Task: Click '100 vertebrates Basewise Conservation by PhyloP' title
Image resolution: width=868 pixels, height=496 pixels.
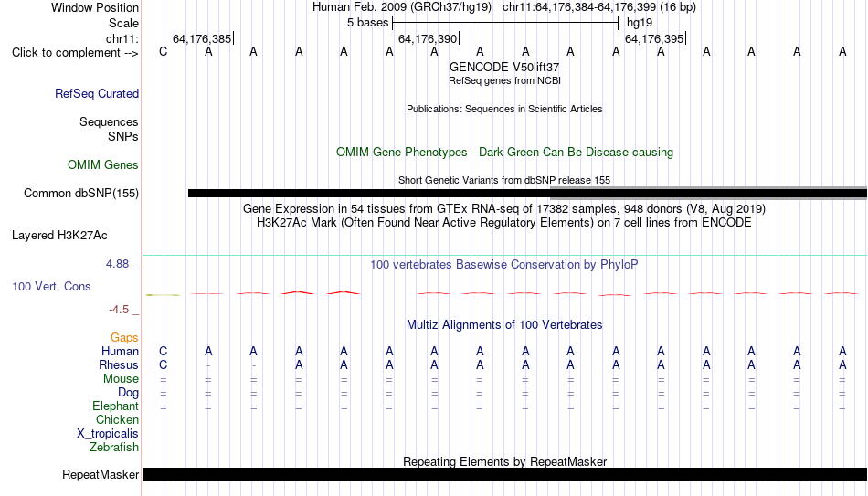Action: point(504,265)
